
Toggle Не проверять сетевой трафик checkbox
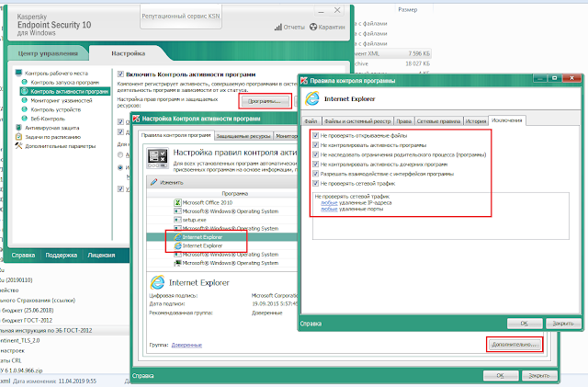pos(315,183)
